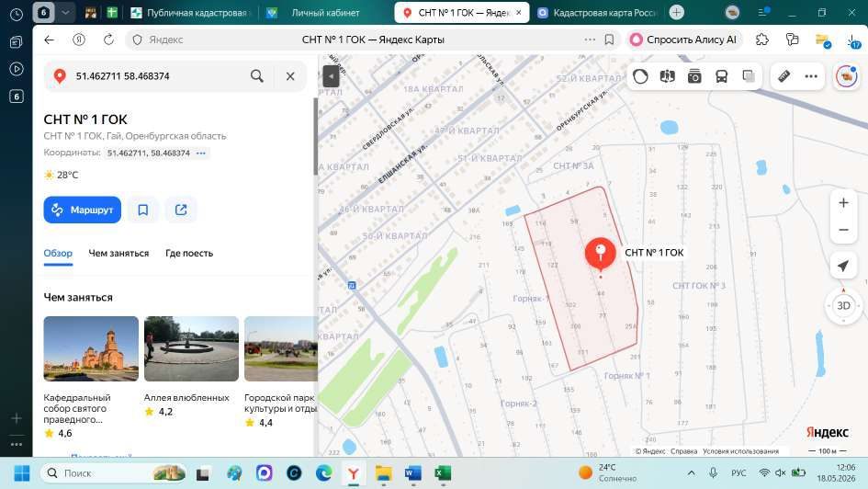
Task: Show the photos camera layer on map
Action: (x=694, y=76)
